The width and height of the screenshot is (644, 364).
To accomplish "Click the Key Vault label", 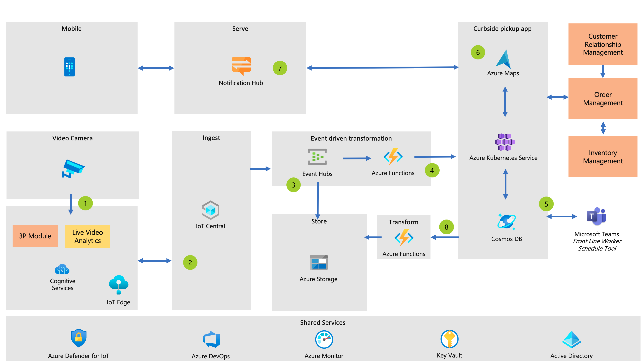I will 449,355.
